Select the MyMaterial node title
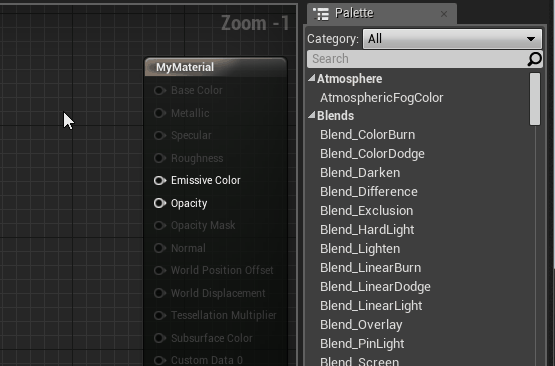 [185, 67]
